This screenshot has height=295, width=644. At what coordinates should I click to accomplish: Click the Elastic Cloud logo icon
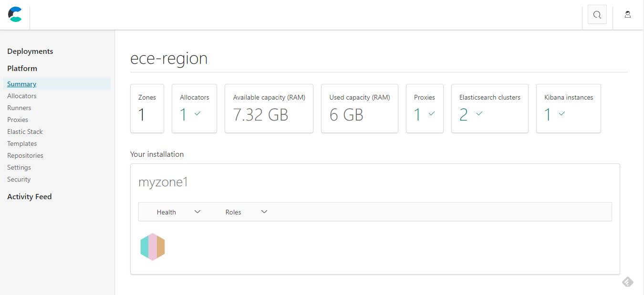tap(15, 14)
